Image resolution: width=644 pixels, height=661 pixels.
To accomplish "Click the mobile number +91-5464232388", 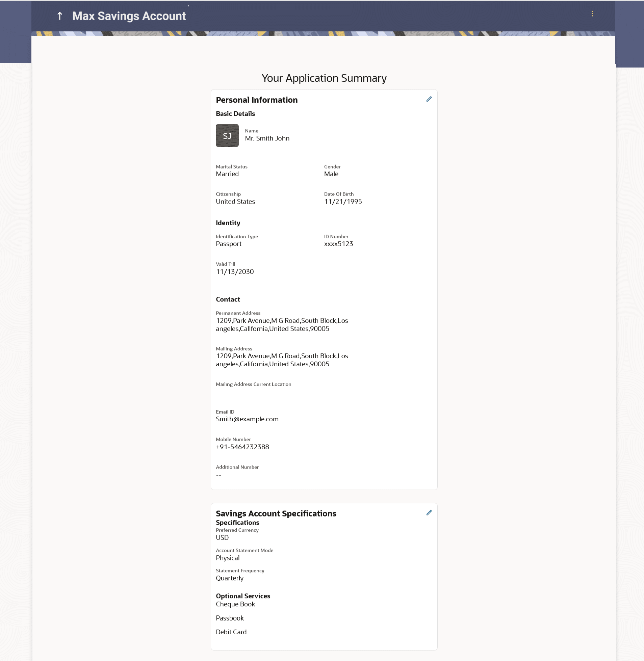I will [242, 447].
